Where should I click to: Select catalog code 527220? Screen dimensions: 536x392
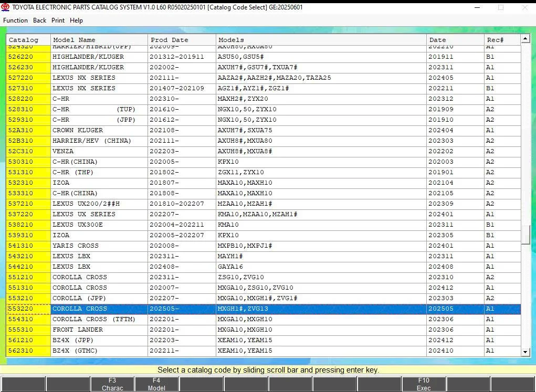28,78
